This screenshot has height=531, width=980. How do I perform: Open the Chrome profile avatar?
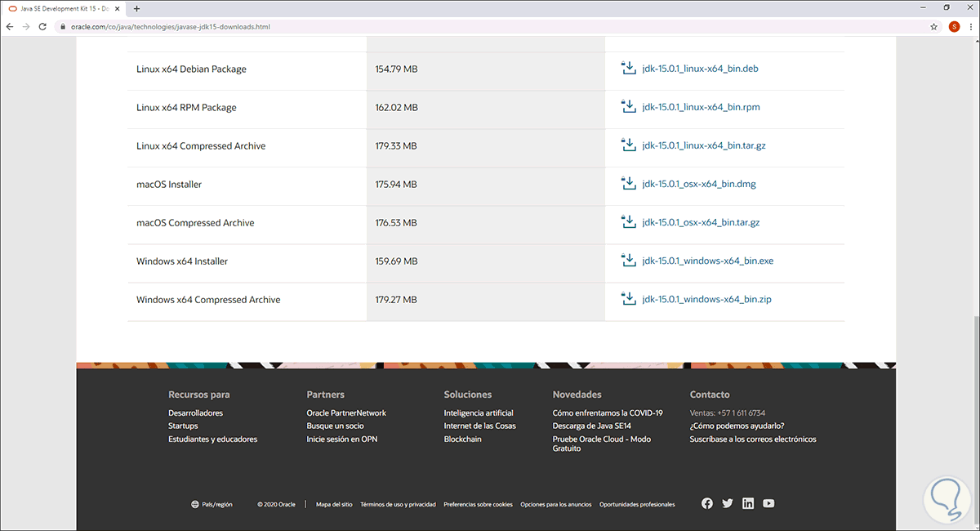(953, 26)
